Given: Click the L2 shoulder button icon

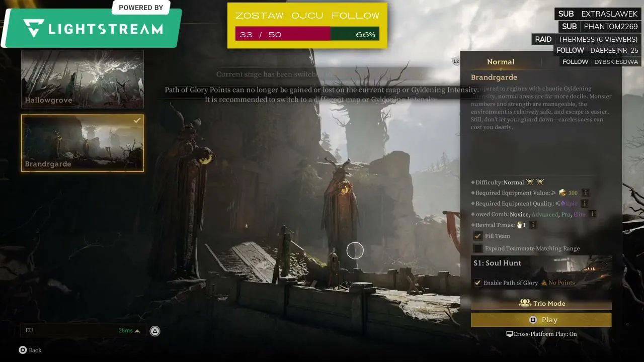Looking at the screenshot, I should pyautogui.click(x=456, y=61).
